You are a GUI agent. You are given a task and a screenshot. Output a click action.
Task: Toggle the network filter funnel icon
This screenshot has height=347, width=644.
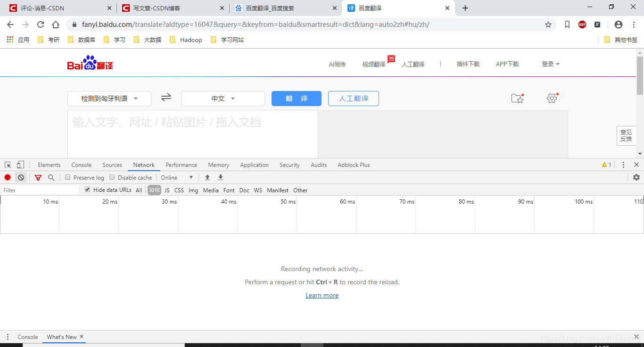(38, 177)
